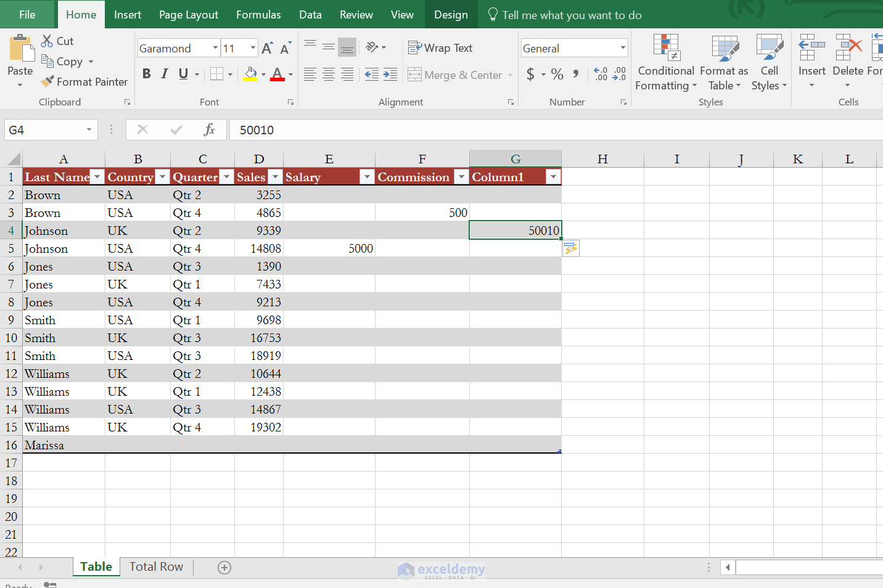Toggle bold formatting
The height and width of the screenshot is (588, 883).
coord(146,73)
